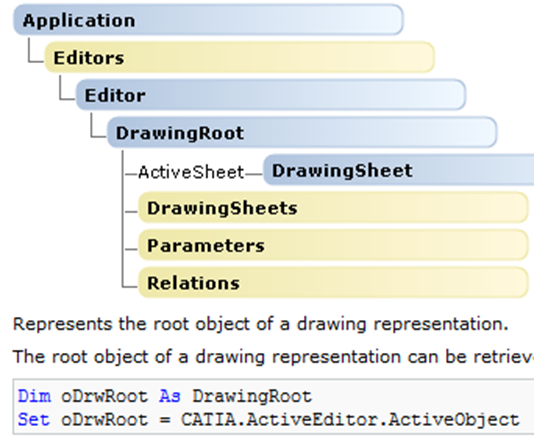Open the Application object node
This screenshot has width=534, height=441.
pyautogui.click(x=208, y=20)
